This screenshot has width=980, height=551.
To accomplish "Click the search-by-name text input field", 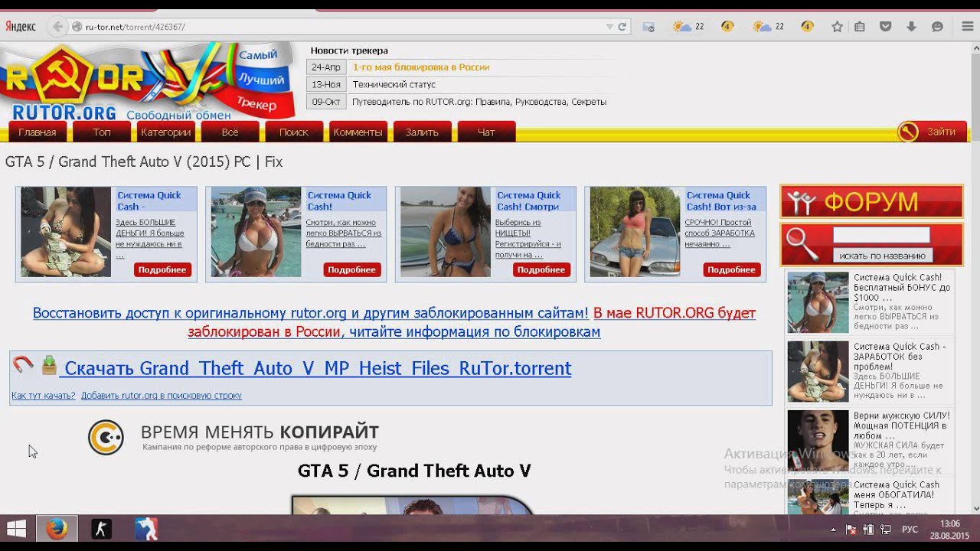I will click(881, 235).
